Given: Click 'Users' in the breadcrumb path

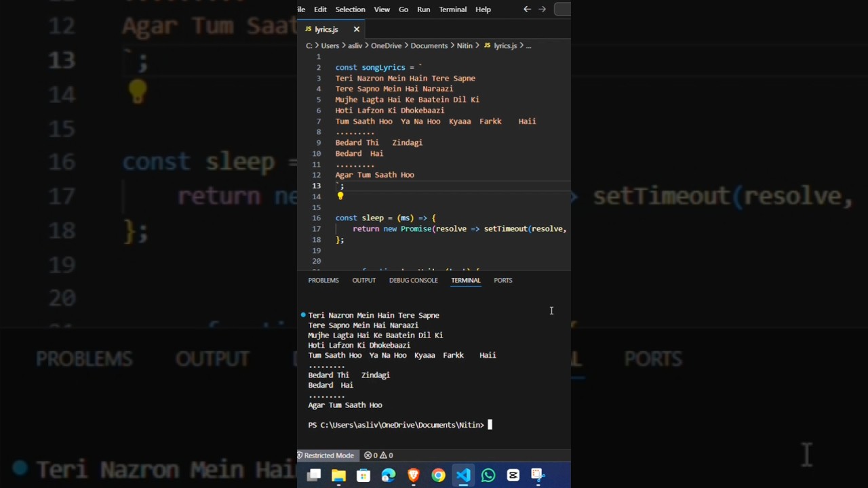Looking at the screenshot, I should (x=330, y=45).
